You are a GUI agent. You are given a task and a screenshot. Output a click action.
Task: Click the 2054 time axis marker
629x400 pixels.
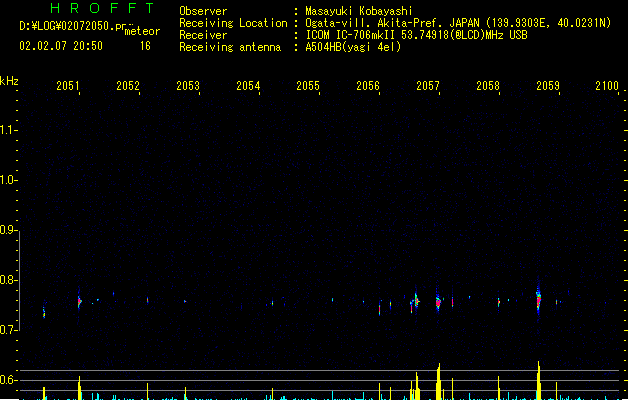pos(248,86)
